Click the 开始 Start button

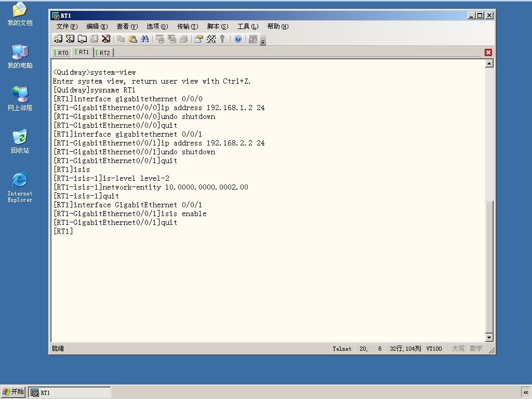pos(13,392)
